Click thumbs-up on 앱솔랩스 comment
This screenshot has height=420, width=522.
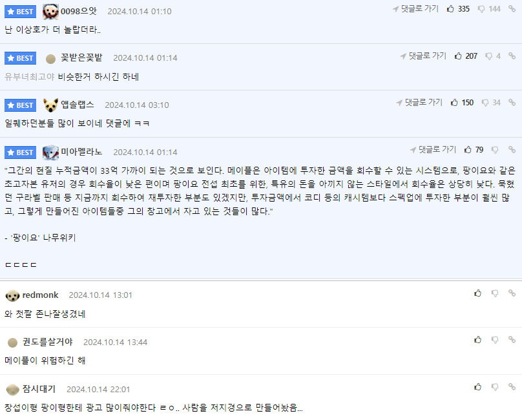pos(454,103)
